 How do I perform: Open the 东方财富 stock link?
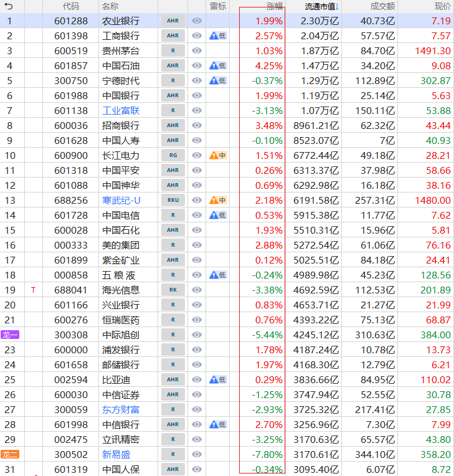point(121,410)
